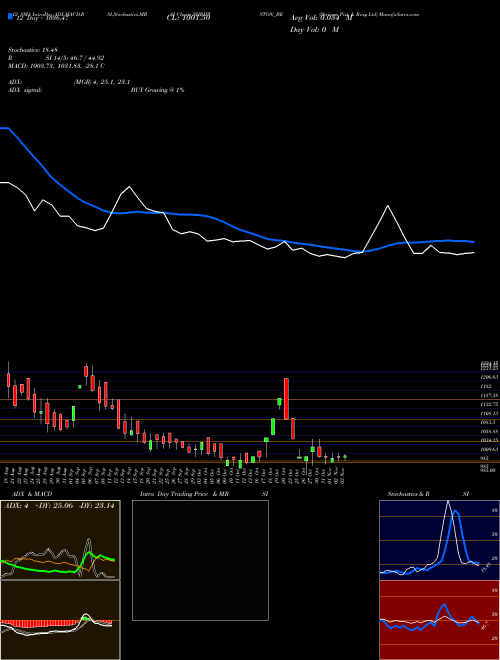
Task: Click the 'Stochastics & R' panel title
Action: [409, 494]
